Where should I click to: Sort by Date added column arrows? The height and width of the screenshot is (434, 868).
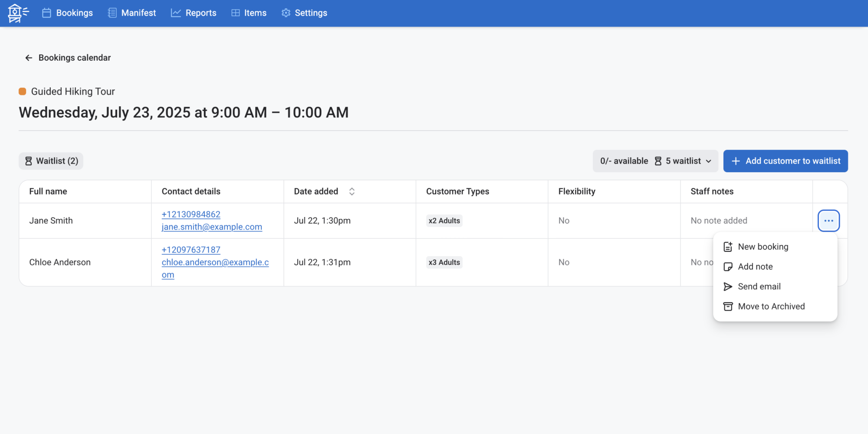(352, 191)
